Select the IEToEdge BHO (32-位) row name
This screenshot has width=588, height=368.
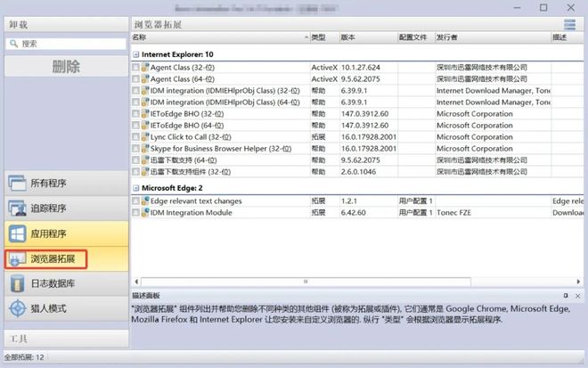point(187,114)
